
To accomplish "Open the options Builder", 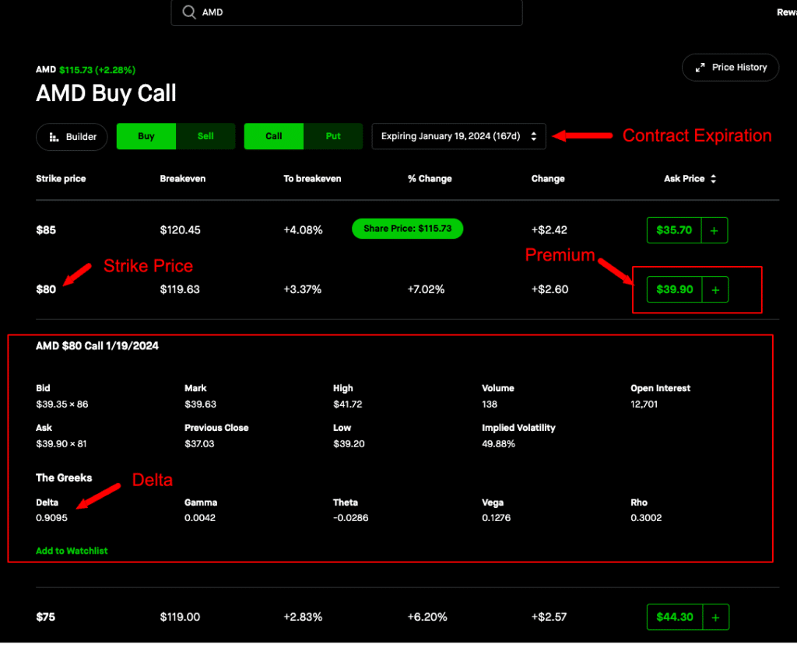I will (x=72, y=137).
